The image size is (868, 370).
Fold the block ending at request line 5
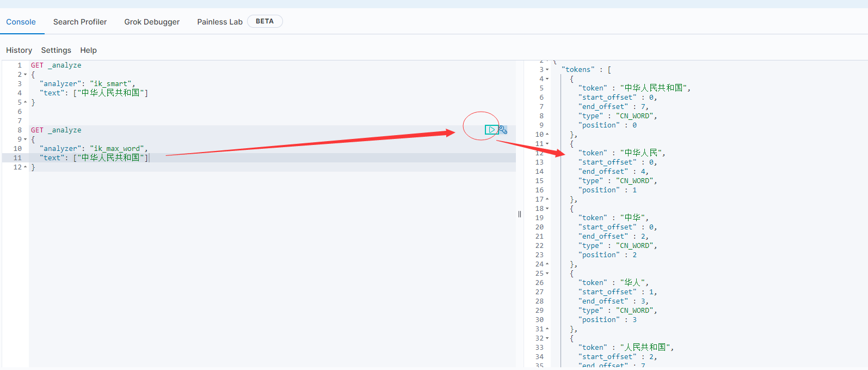click(25, 102)
